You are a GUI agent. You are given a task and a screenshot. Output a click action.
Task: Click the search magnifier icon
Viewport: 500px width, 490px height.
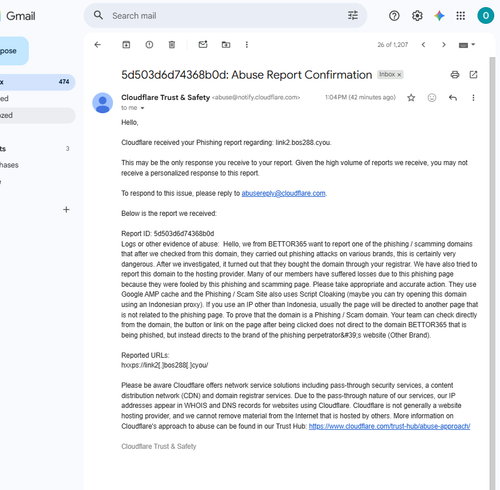(x=98, y=15)
